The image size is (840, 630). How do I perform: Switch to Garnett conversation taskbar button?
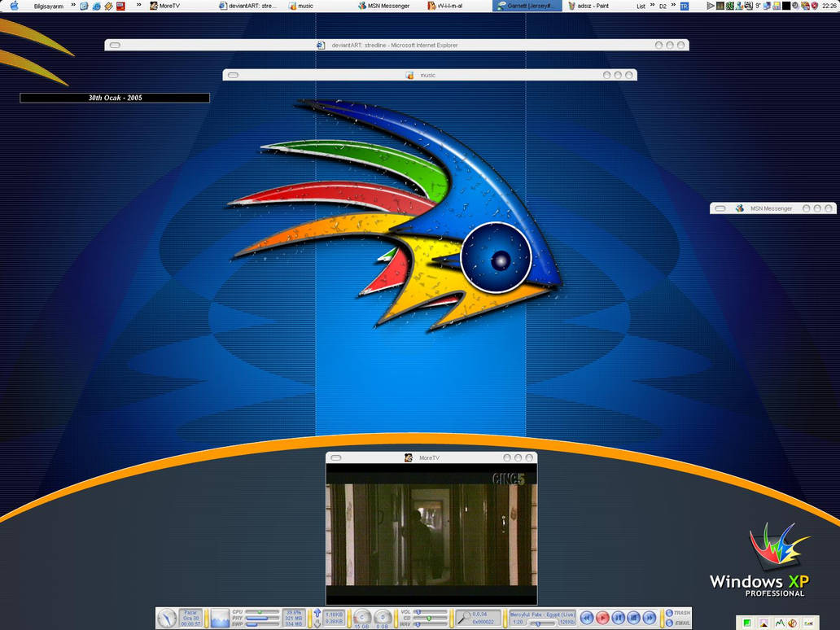pos(527,6)
